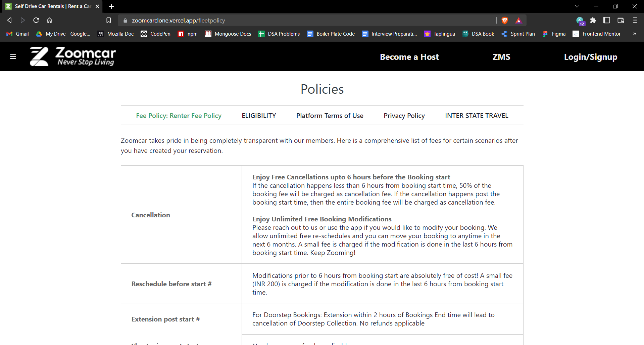Click the Cancellation row label
The image size is (644, 345).
[x=151, y=215]
